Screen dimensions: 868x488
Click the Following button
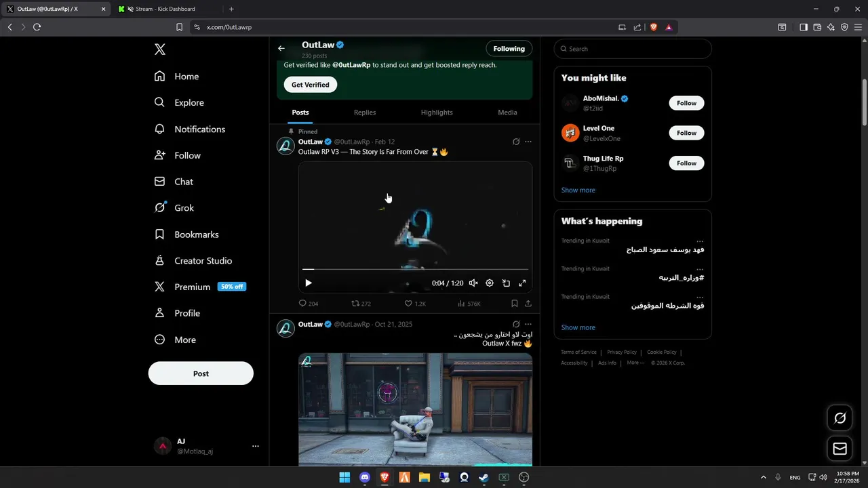(509, 49)
